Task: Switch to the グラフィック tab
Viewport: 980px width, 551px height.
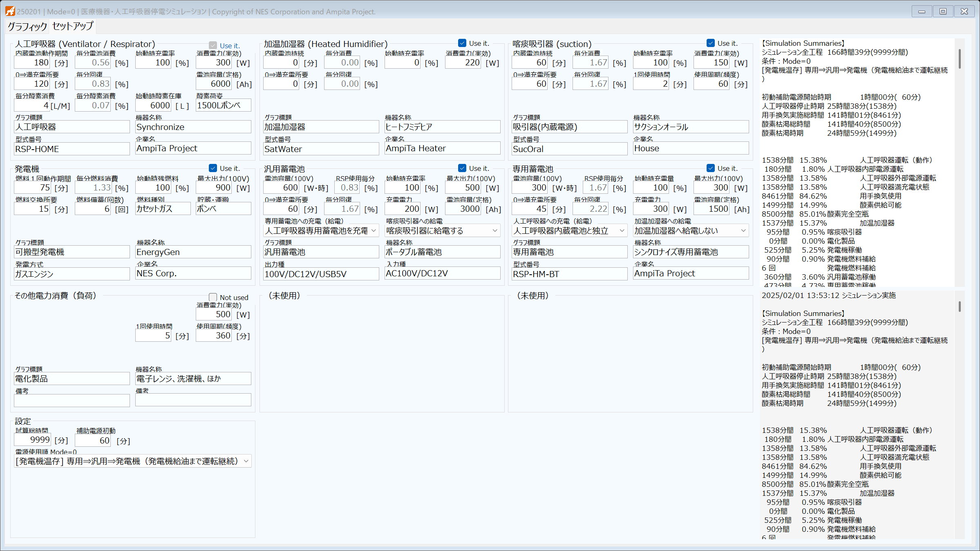Action: 27,27
